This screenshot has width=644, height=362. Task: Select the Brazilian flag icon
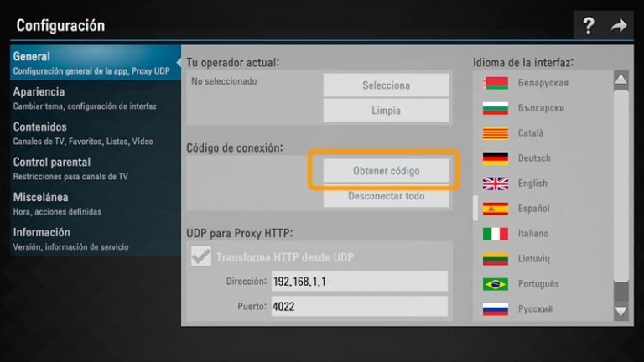tap(496, 283)
